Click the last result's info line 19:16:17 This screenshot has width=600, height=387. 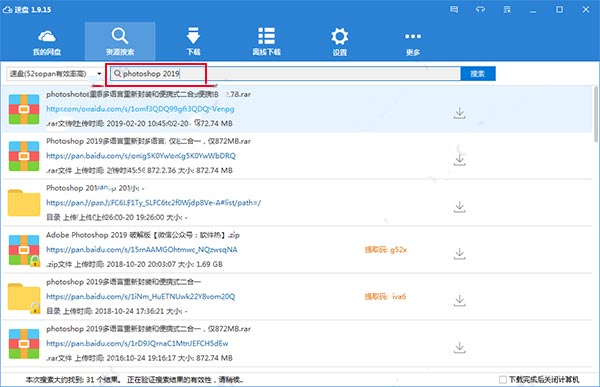(139, 358)
